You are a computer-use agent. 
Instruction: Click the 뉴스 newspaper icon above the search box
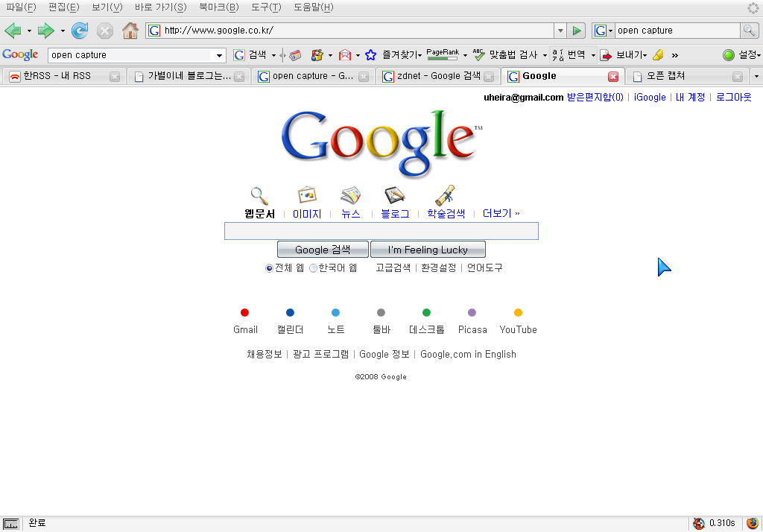350,195
